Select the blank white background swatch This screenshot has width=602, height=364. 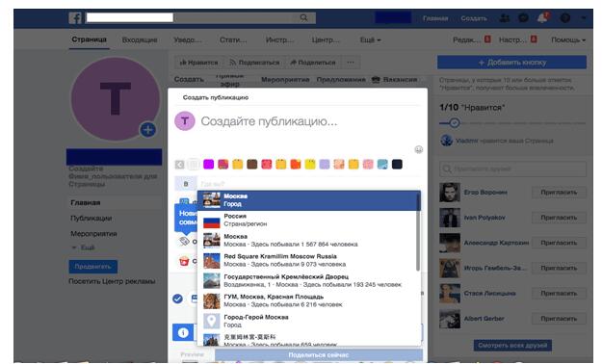[x=194, y=165]
